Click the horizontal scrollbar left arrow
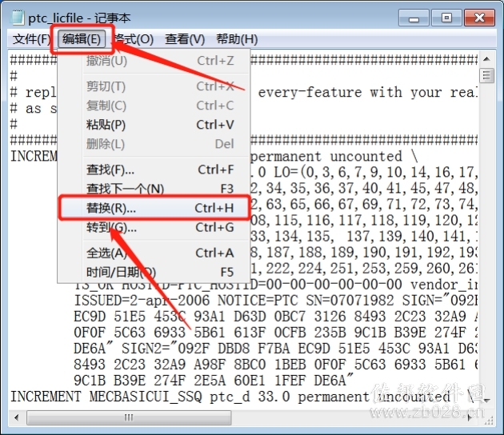 tap(16, 417)
